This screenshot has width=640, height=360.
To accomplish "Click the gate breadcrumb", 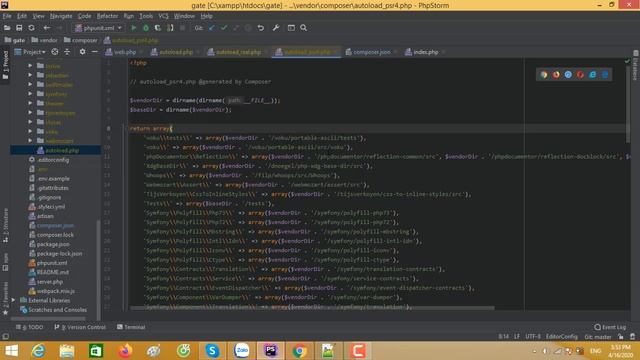I will coord(15,40).
